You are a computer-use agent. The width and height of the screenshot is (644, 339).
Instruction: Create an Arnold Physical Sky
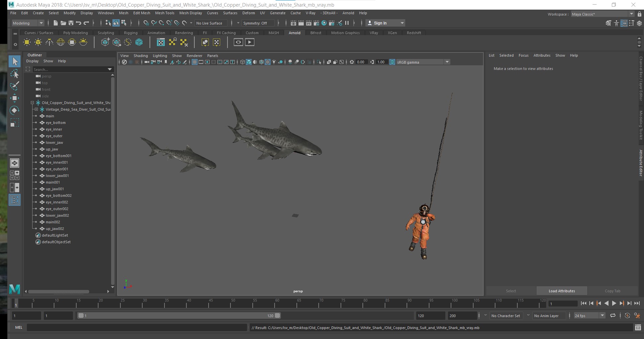tap(83, 42)
